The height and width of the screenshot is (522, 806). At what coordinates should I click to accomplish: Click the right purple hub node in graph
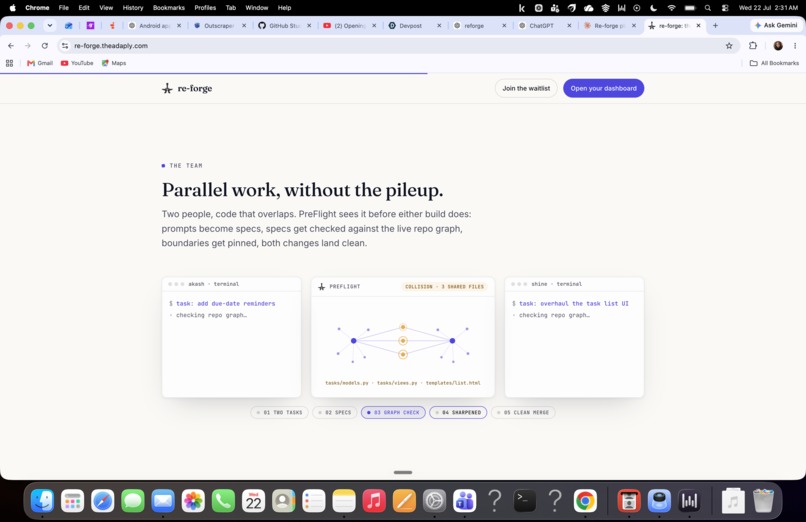pyautogui.click(x=452, y=341)
